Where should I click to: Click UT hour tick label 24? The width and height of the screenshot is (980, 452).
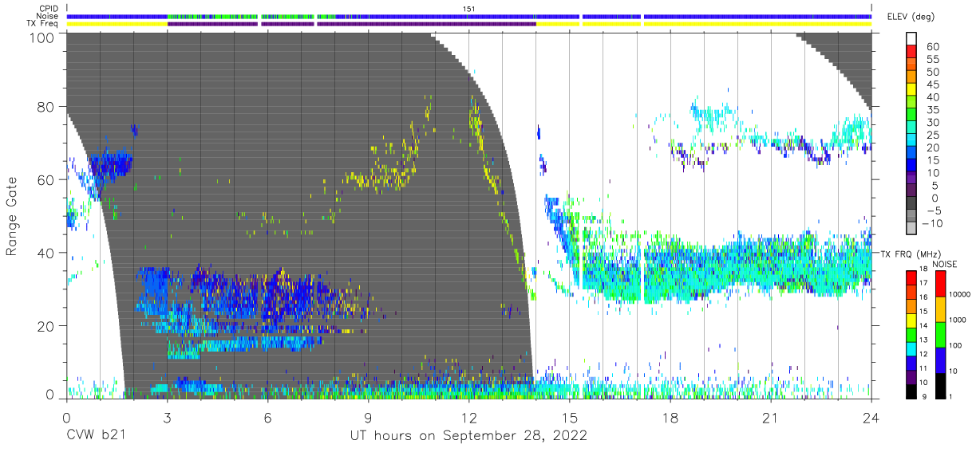[871, 417]
